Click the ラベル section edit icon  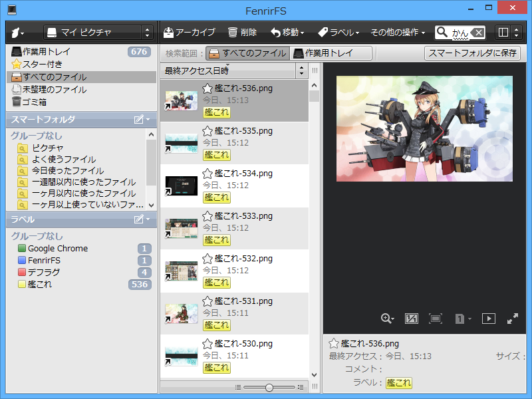click(138, 220)
